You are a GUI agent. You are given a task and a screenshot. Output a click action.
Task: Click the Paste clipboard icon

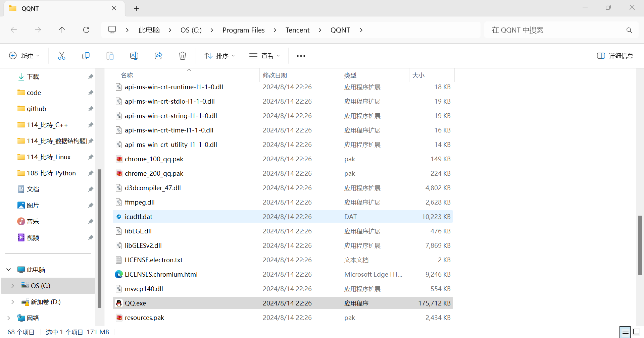(x=110, y=56)
